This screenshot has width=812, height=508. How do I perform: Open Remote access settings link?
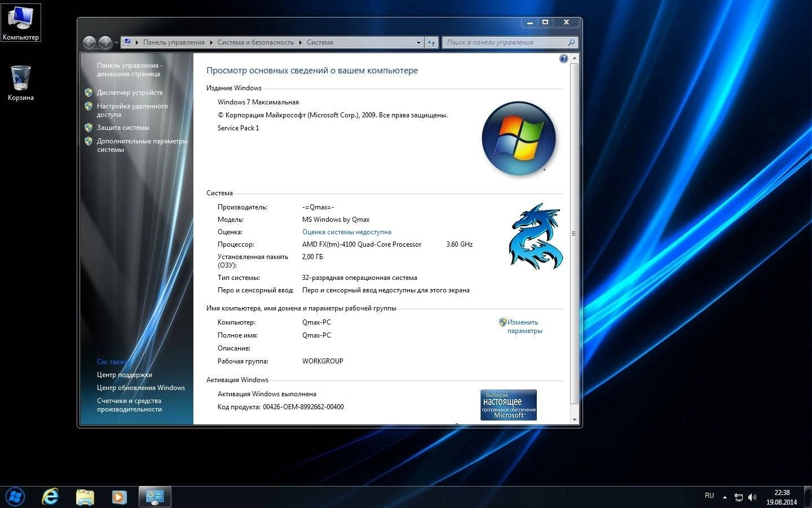point(132,110)
